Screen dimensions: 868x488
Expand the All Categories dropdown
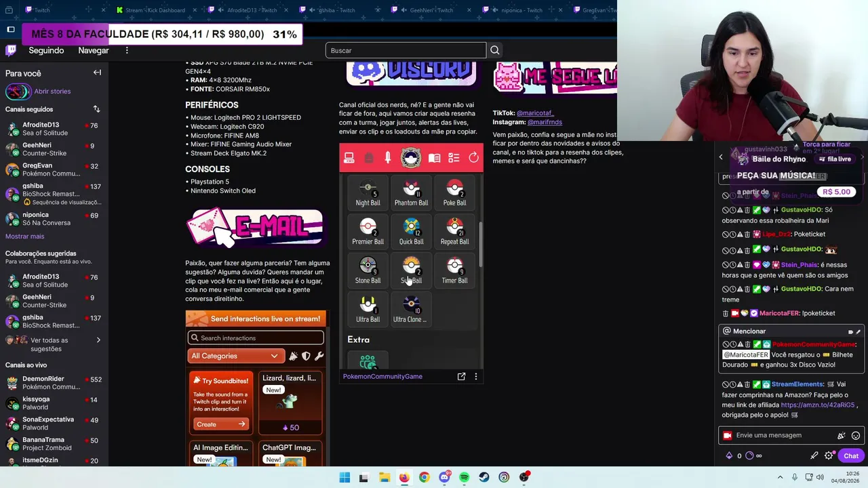pyautogui.click(x=235, y=356)
